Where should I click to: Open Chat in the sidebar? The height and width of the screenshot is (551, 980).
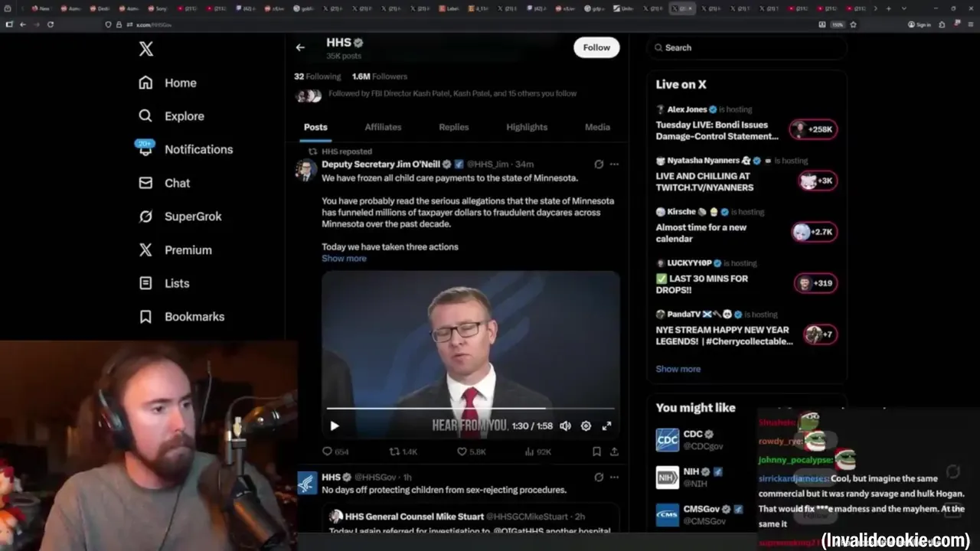[x=164, y=183]
